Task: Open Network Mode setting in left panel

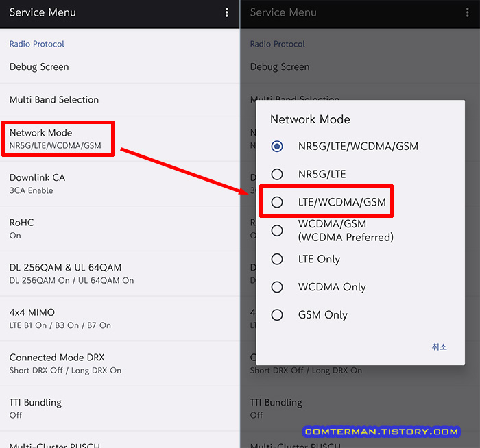Action: point(120,139)
